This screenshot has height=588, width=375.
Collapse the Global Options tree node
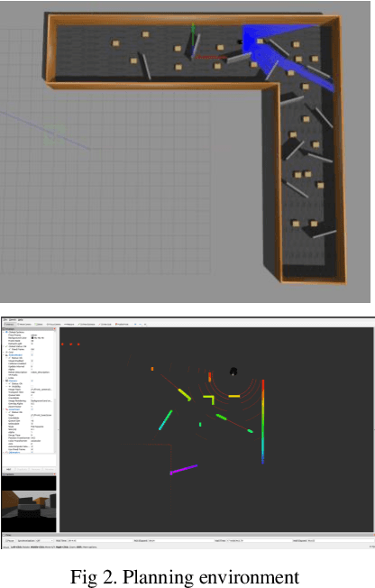coord(4,332)
